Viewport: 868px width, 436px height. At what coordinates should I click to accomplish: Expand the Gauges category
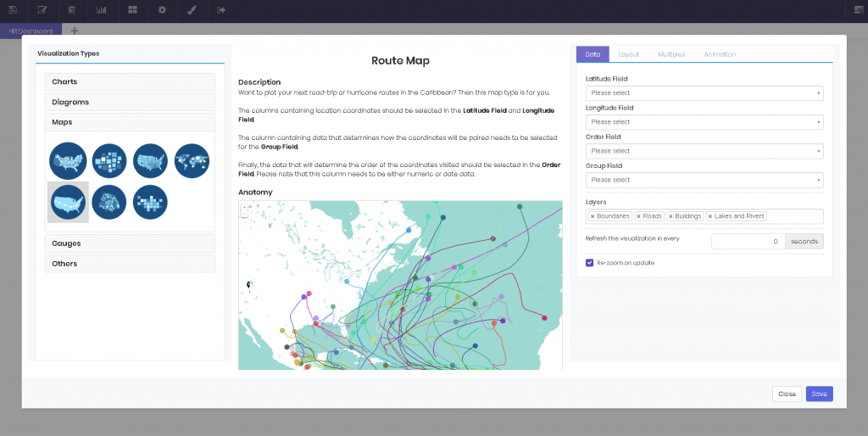[130, 243]
